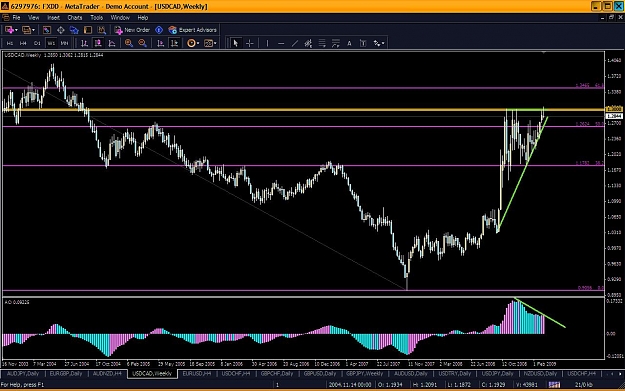Switch to H1 timeframe
625x391 pixels.
[10, 43]
